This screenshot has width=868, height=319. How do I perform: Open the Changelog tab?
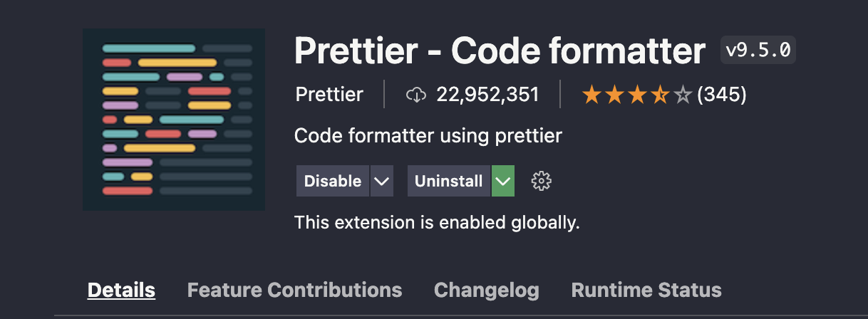pos(487,290)
